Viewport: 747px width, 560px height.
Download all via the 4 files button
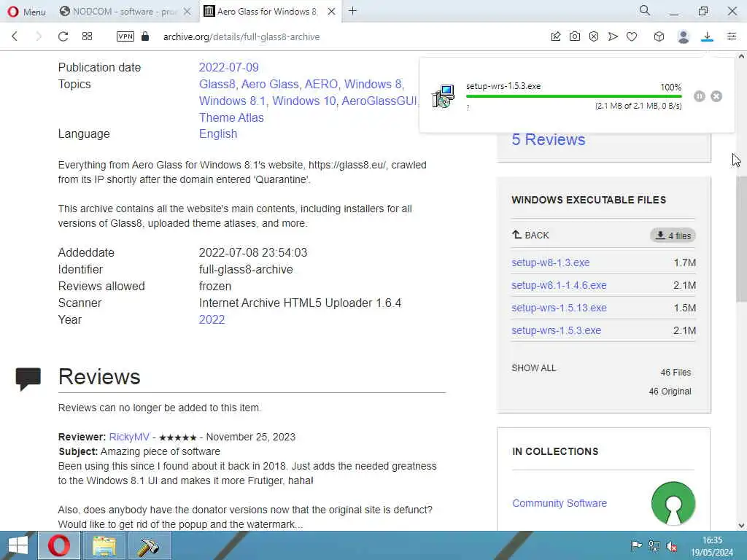[x=673, y=236]
